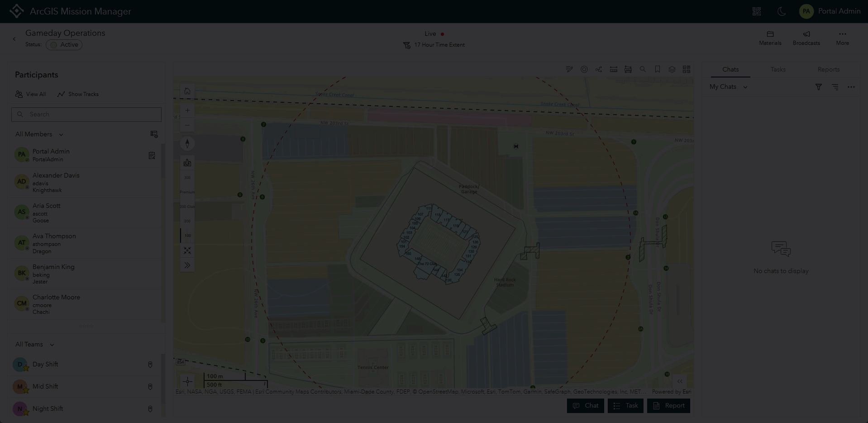
Task: Zoom in on the map
Action: tap(187, 111)
